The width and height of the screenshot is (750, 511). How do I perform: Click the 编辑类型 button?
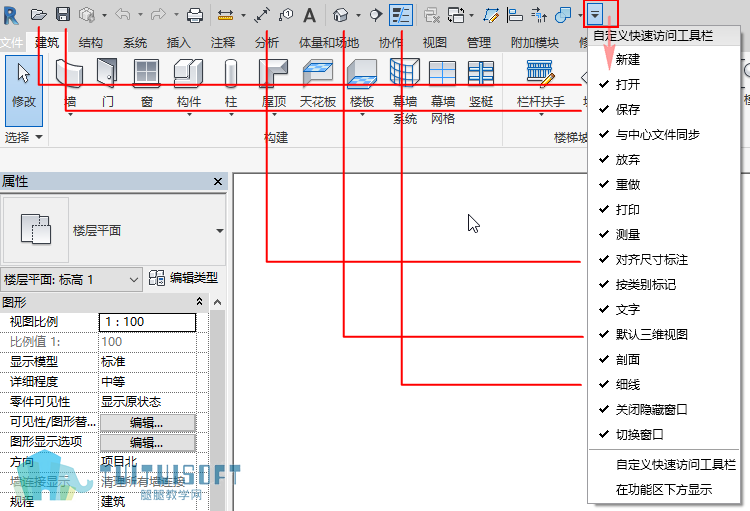click(183, 278)
